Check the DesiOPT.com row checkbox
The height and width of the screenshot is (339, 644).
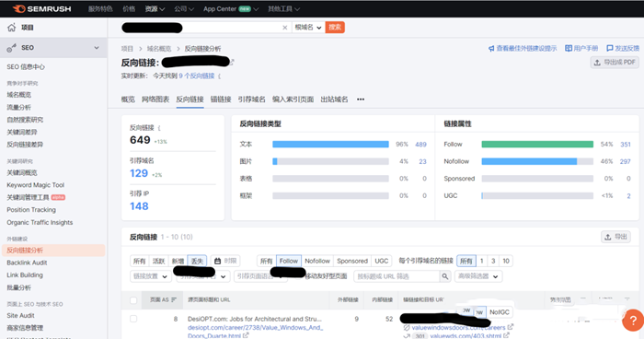[133, 319]
